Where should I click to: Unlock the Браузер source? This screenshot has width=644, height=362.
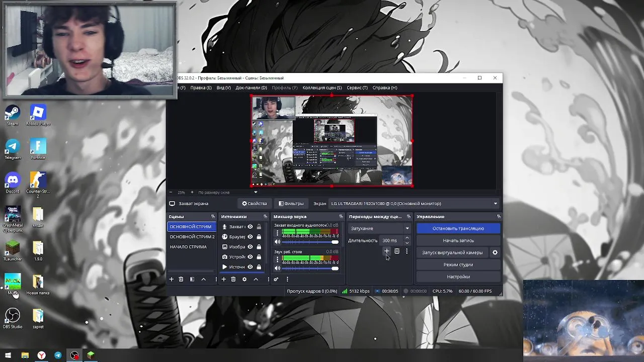(x=259, y=237)
